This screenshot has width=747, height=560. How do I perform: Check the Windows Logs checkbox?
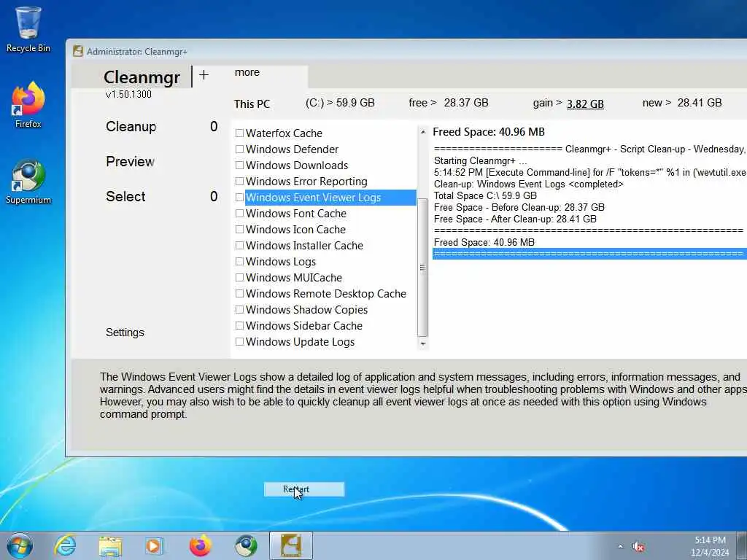coord(239,262)
